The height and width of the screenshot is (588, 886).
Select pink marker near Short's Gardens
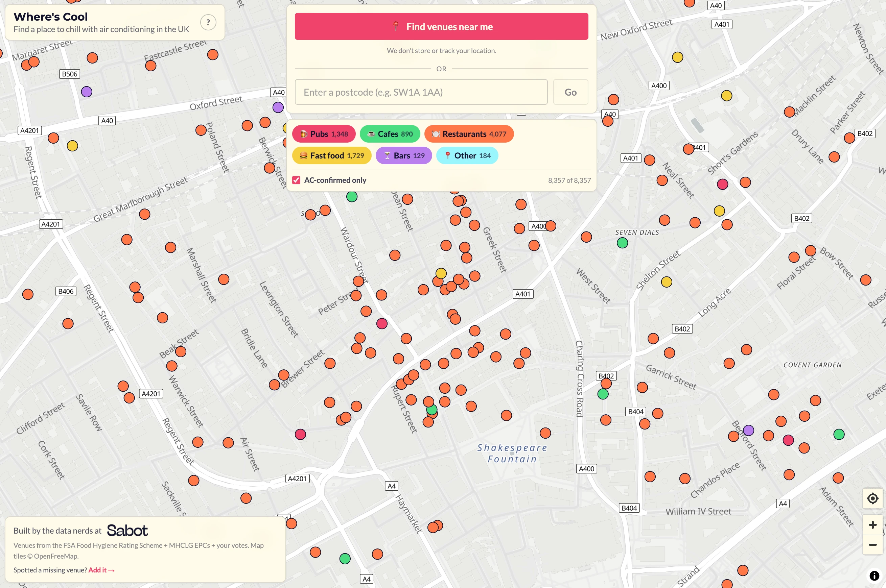click(x=722, y=184)
